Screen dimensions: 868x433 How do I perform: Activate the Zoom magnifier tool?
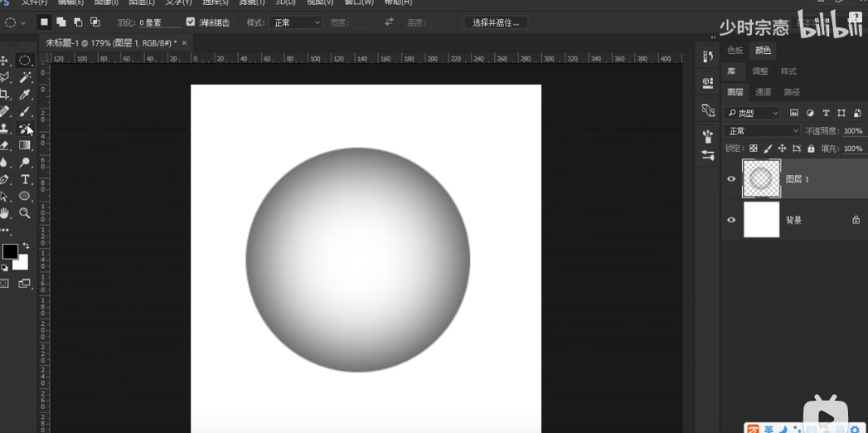(25, 213)
